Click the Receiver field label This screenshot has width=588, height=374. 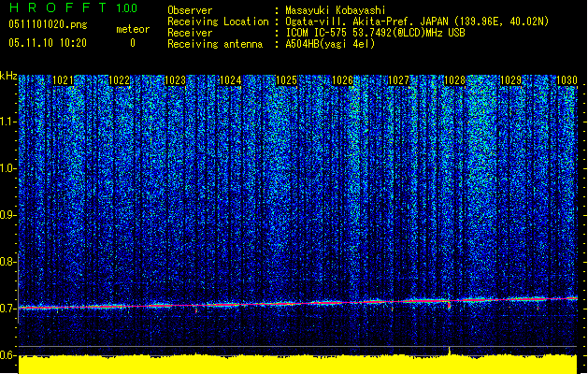pyautogui.click(x=190, y=33)
